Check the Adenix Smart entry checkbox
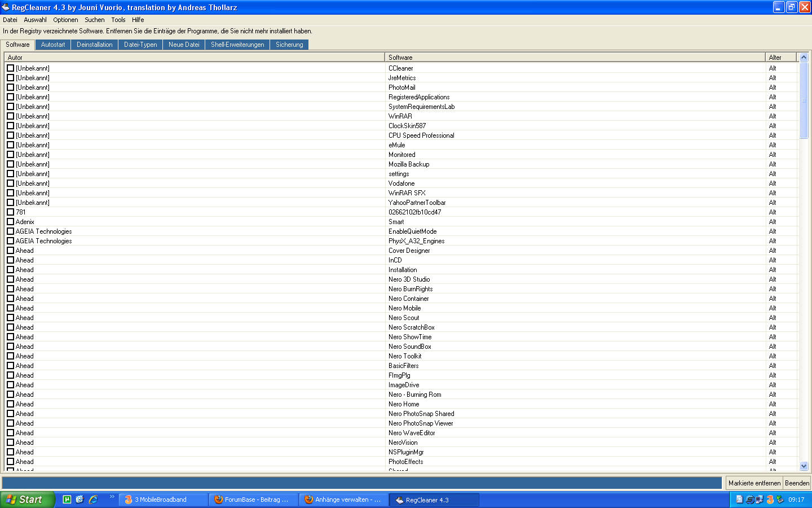Viewport: 812px width, 508px height. pyautogui.click(x=10, y=221)
